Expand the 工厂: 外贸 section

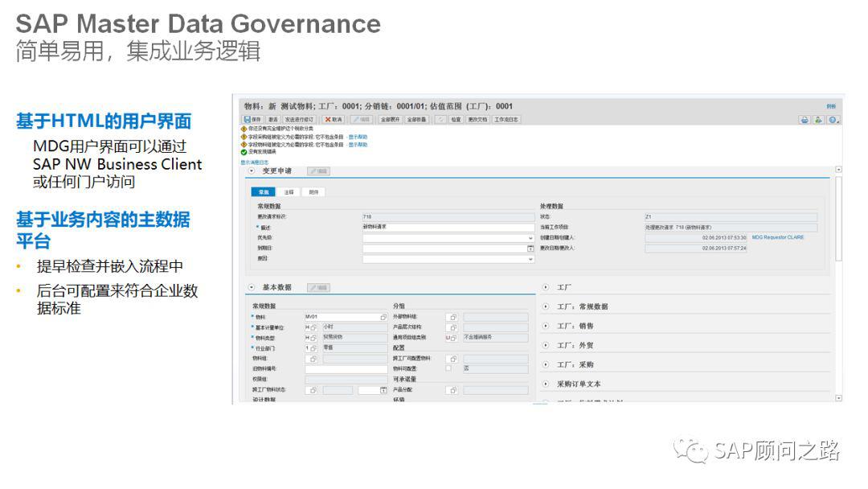point(545,345)
